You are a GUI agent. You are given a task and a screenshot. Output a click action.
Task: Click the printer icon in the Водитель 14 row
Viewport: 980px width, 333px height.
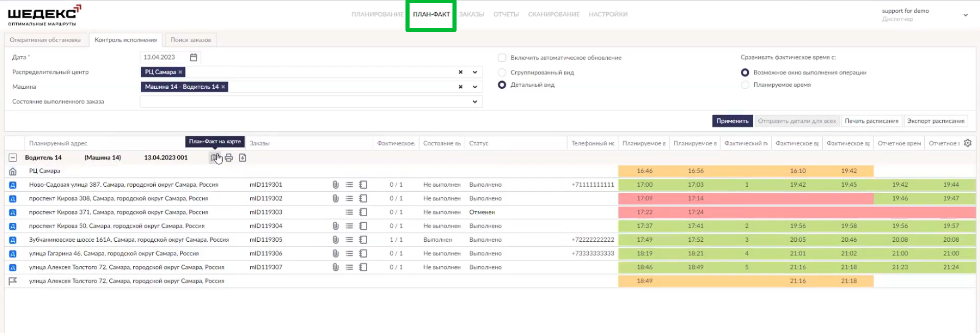point(229,158)
